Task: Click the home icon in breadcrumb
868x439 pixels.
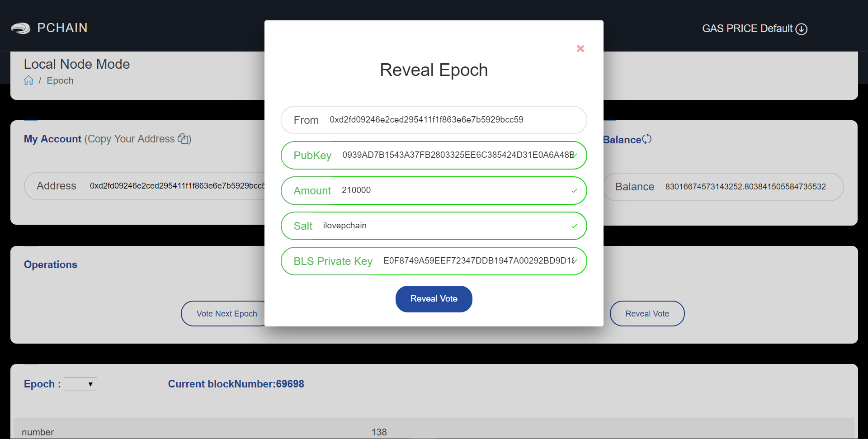Action: (x=28, y=80)
